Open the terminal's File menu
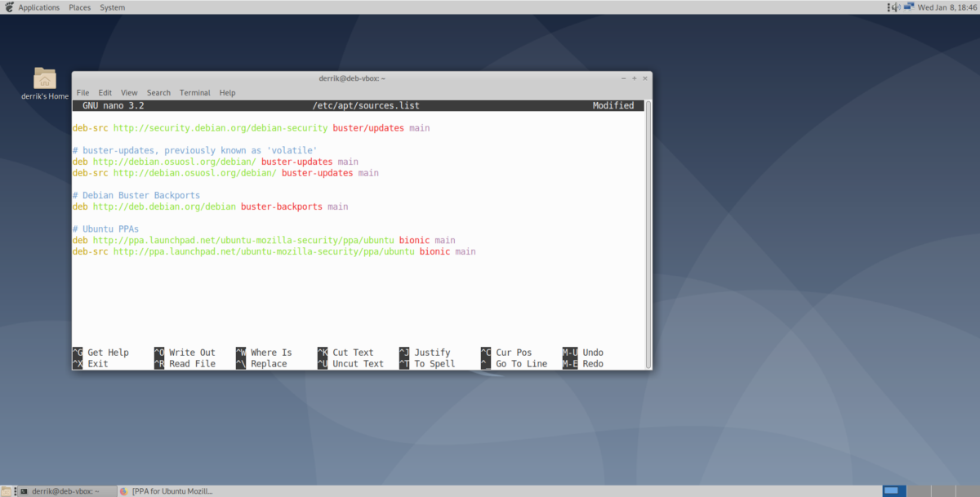 (82, 92)
